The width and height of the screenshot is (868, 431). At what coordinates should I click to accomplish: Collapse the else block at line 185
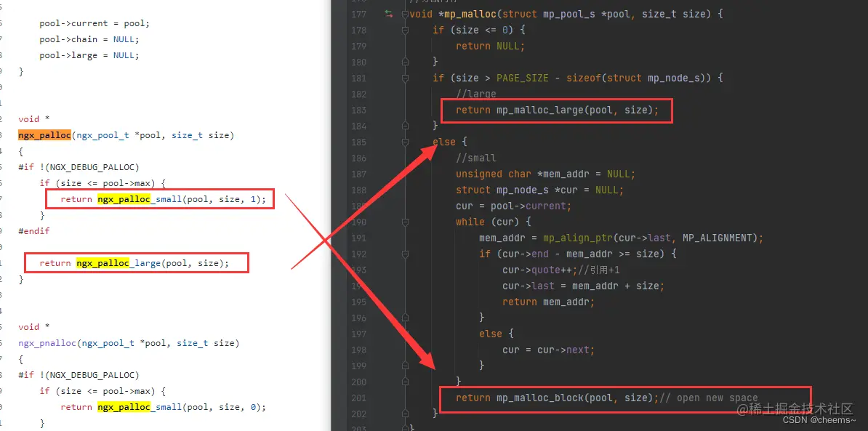(405, 142)
